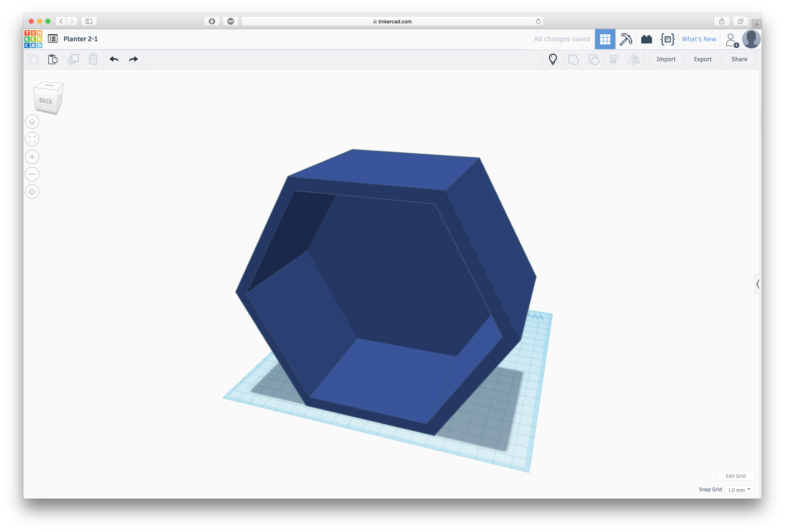Open the user profile avatar
Screen dimensions: 785x532
tap(751, 39)
